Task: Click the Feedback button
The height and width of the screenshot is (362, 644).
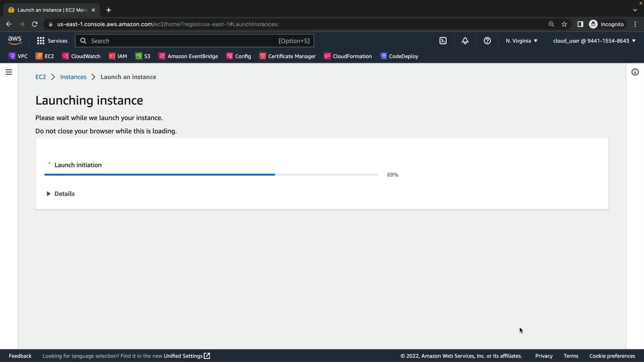Action: [x=20, y=356]
